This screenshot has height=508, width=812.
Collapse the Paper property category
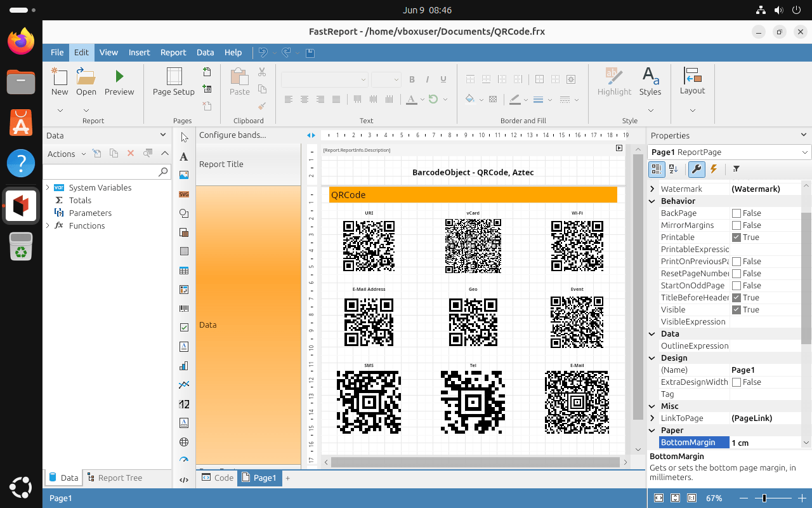pyautogui.click(x=653, y=431)
